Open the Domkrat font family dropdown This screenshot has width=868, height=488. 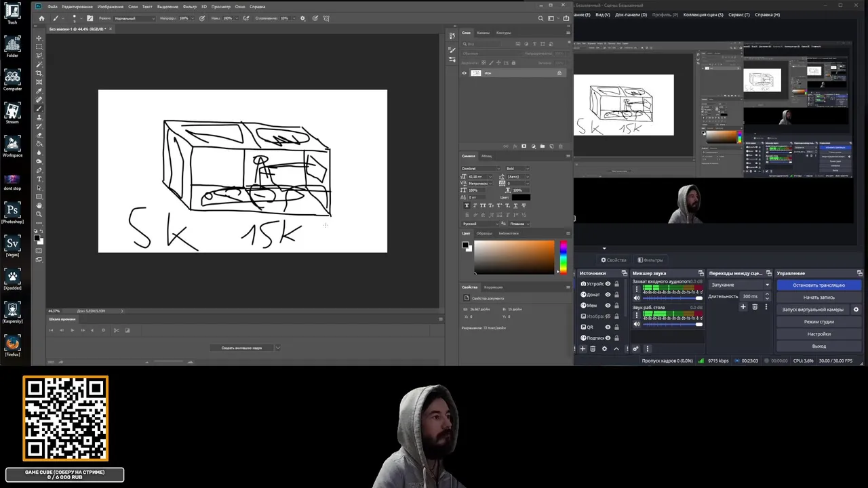[479, 169]
